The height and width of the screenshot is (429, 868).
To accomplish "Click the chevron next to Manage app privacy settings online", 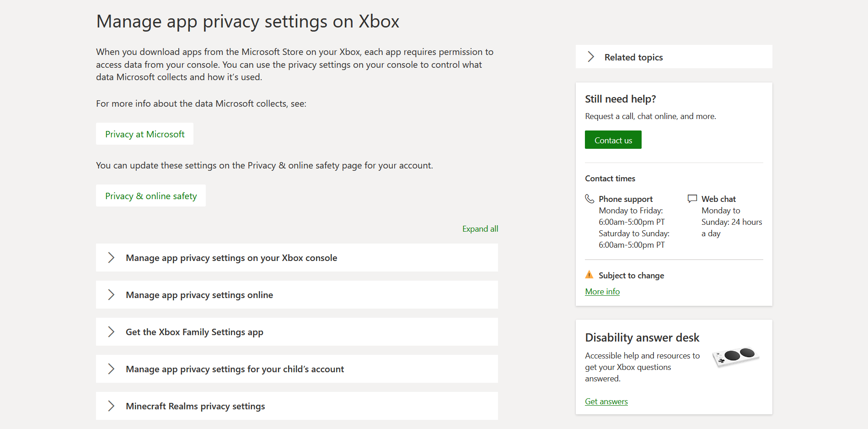I will (x=111, y=294).
